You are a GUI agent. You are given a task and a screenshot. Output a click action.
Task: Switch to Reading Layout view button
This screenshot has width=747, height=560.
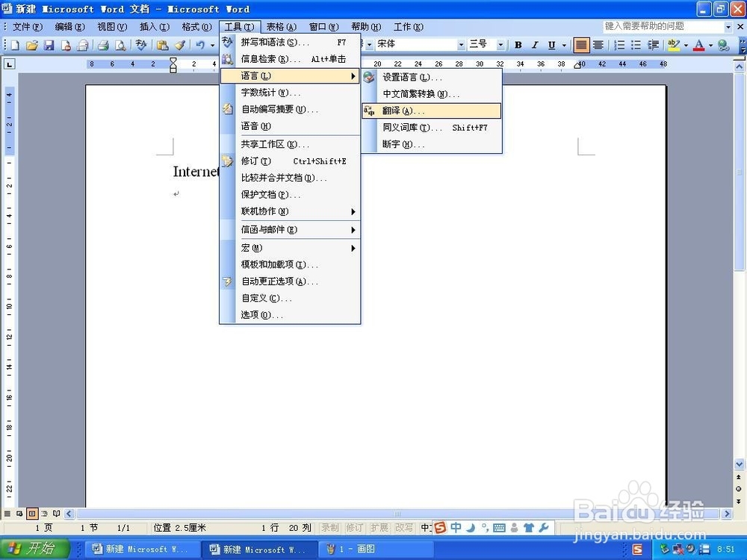point(57,514)
